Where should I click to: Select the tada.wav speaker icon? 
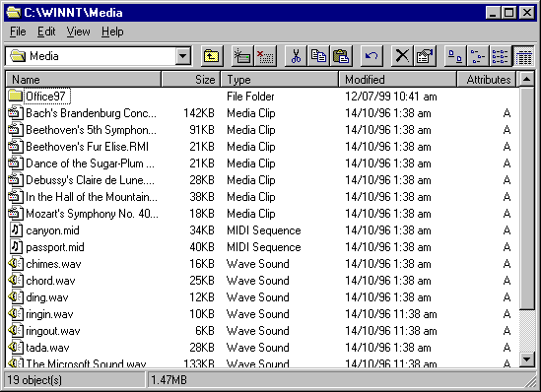[16, 347]
